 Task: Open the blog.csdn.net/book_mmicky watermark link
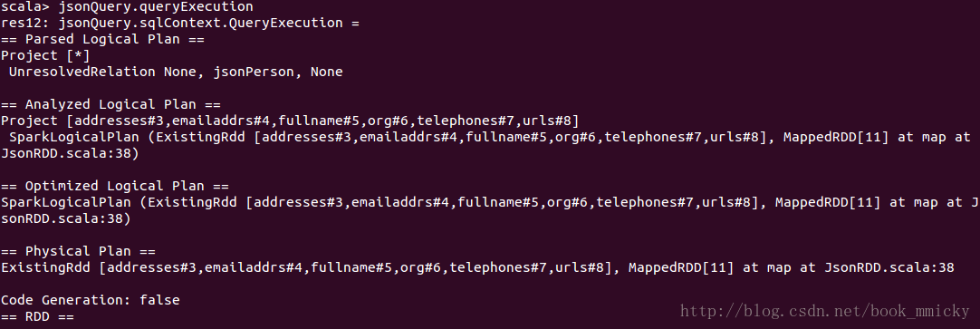[x=825, y=311]
